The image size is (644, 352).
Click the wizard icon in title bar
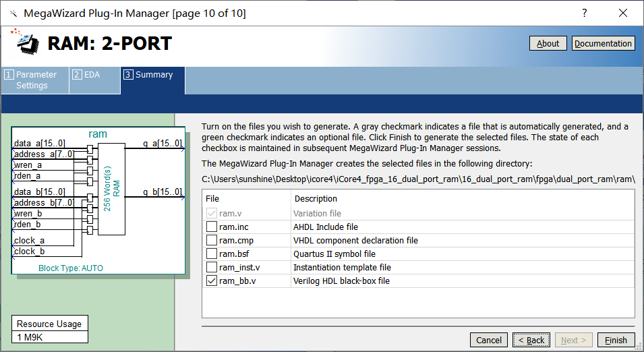[13, 13]
